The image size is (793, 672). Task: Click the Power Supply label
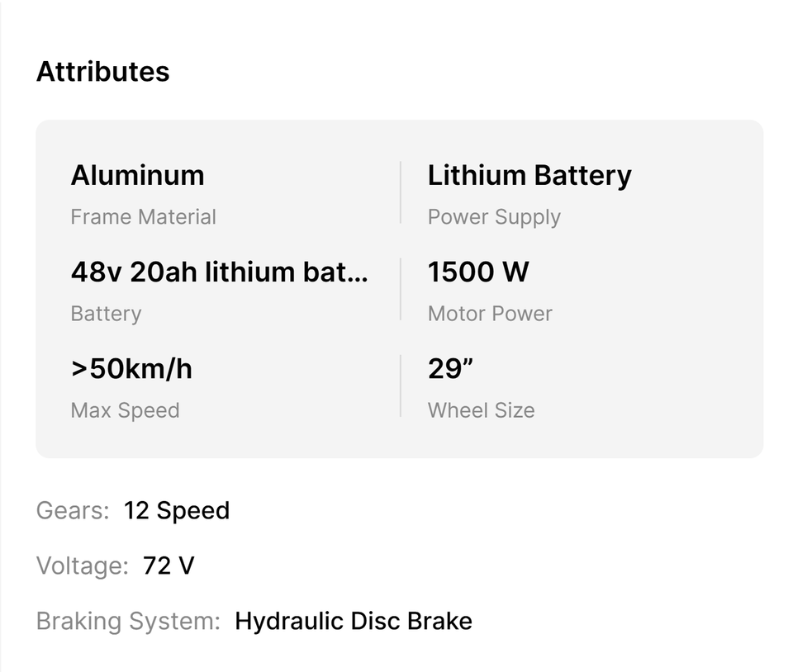(494, 217)
